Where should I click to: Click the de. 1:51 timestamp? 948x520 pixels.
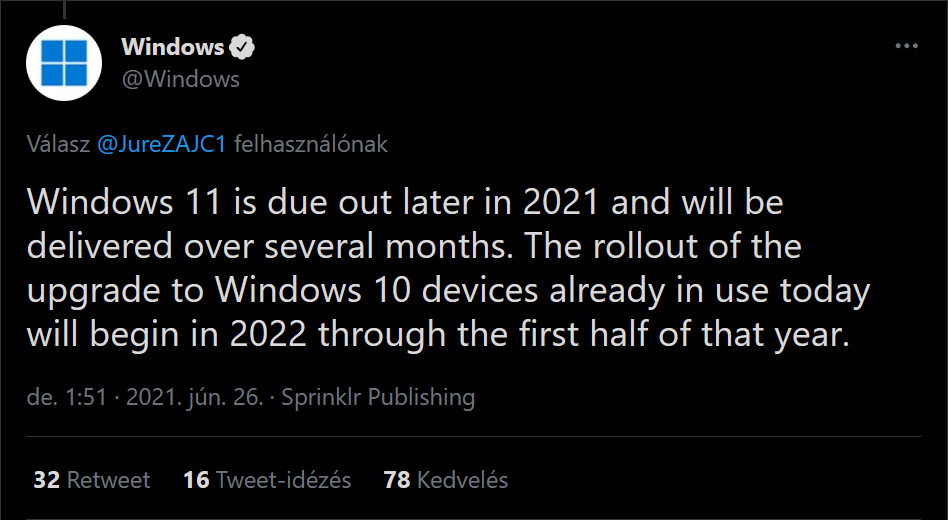click(x=67, y=397)
